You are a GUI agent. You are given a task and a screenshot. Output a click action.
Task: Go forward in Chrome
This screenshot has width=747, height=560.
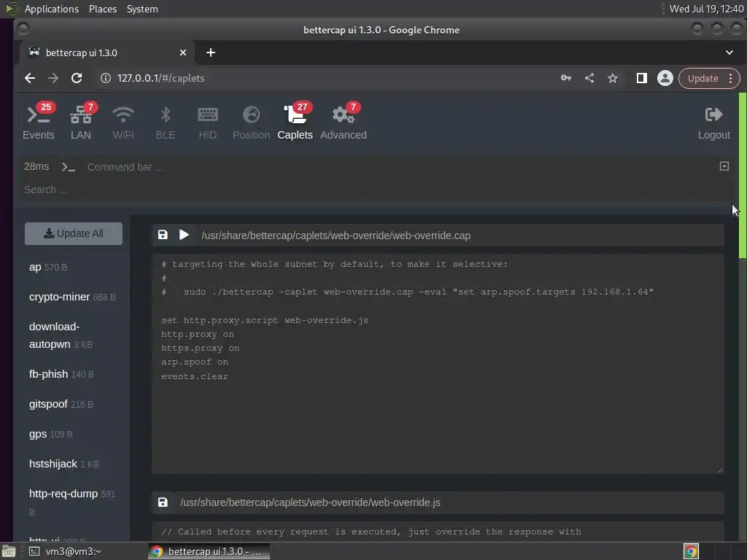pyautogui.click(x=53, y=78)
